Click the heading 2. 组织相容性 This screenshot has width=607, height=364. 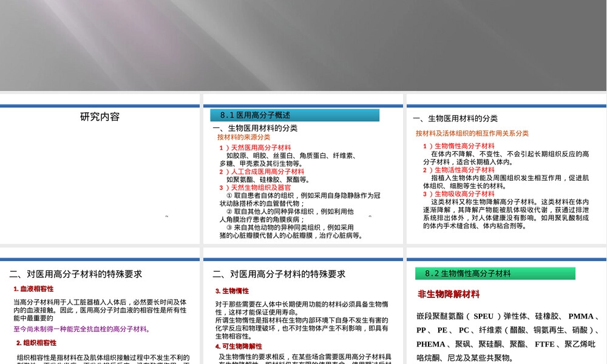(x=36, y=343)
